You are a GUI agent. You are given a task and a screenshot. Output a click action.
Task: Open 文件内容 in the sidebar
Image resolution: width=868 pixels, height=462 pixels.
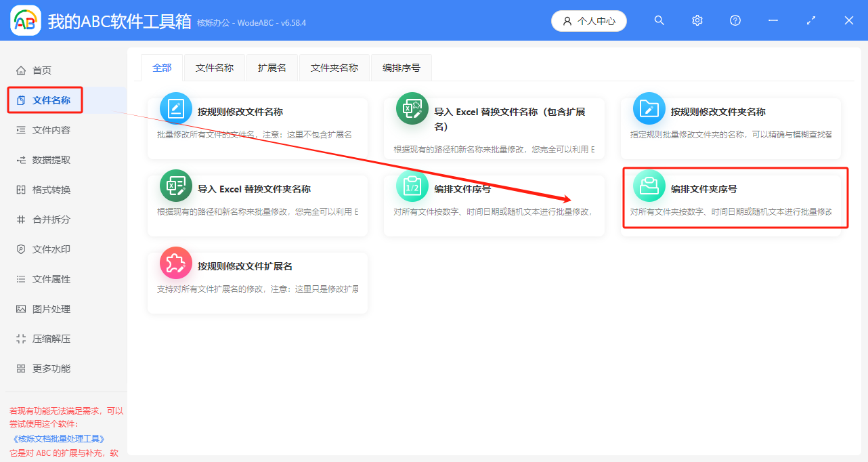[x=51, y=130]
